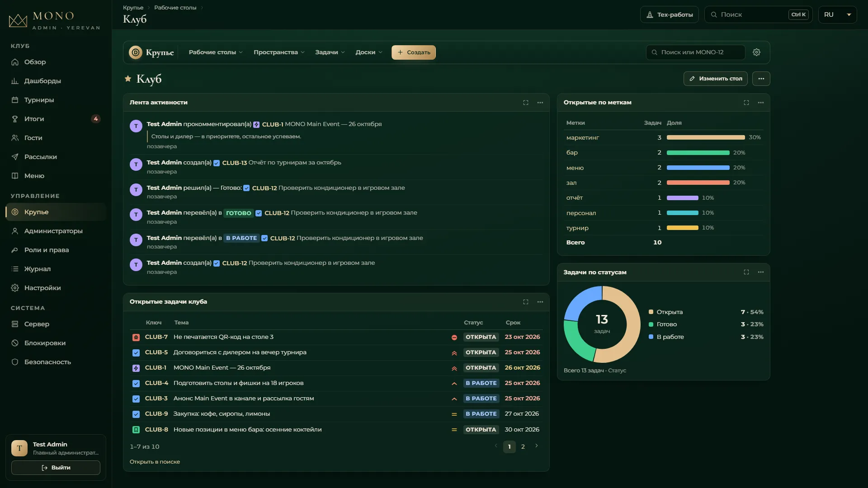Follow the Открыть в поиске link
868x488 pixels.
click(x=155, y=462)
